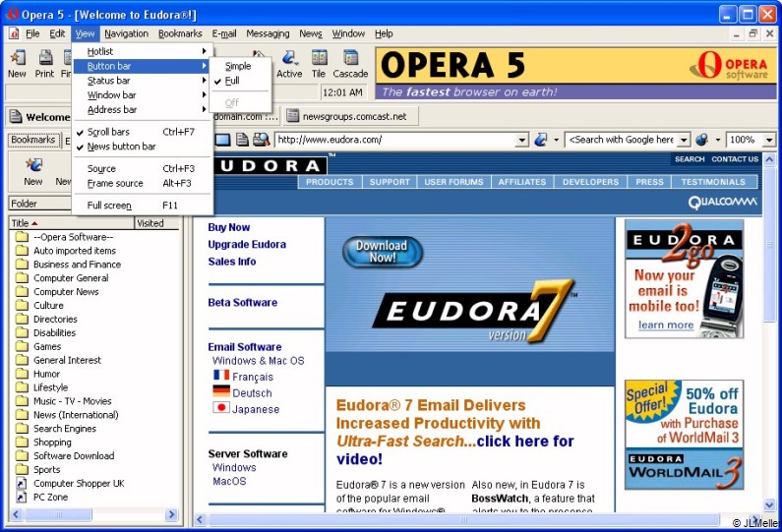Click the PC Zone bookmark icon

22,497
